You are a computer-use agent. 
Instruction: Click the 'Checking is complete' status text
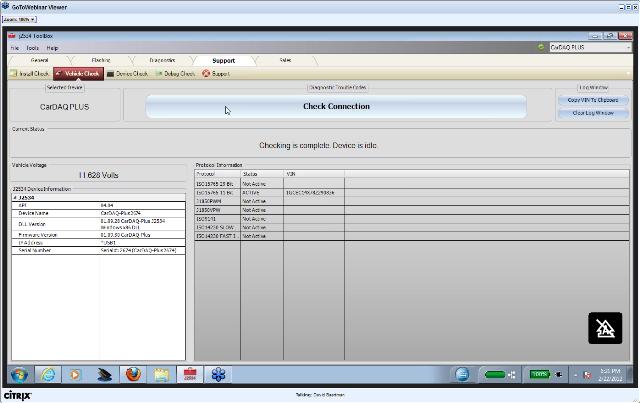point(318,145)
